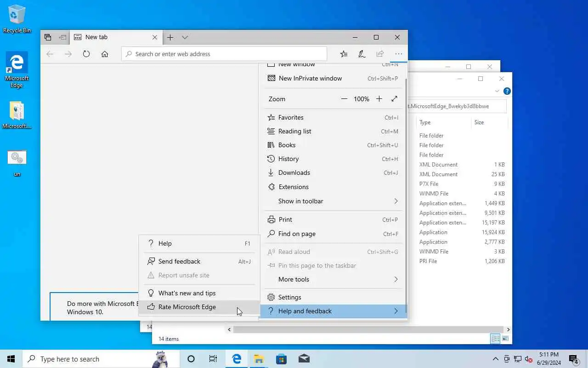Open a new tab with plus
The image size is (588, 368).
click(x=170, y=37)
